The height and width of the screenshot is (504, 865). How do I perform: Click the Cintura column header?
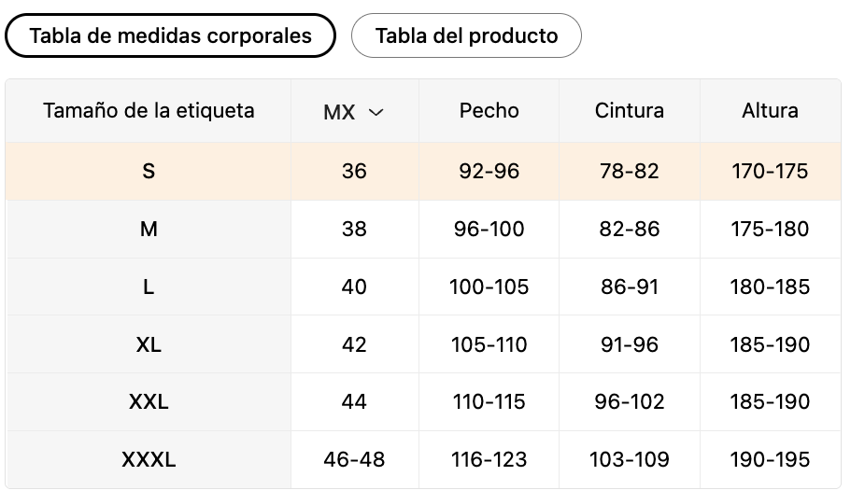coord(630,111)
